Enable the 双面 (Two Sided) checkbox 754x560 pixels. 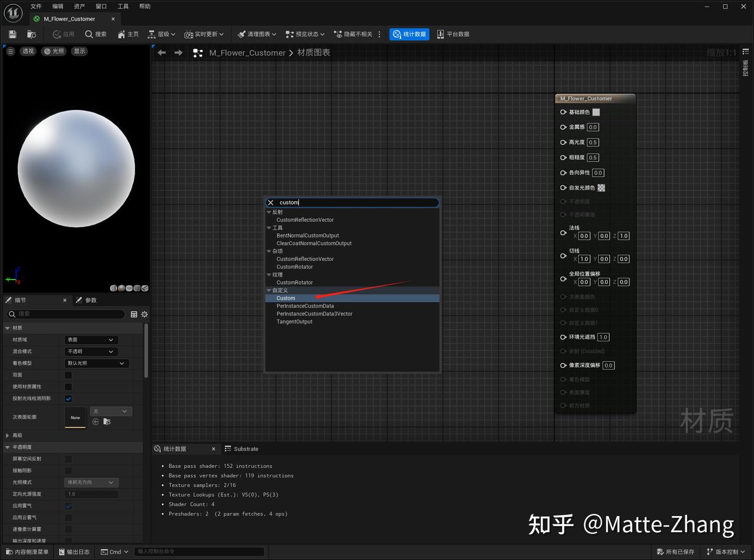click(x=68, y=375)
